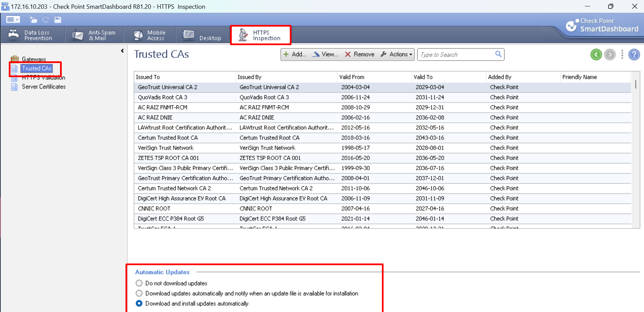This screenshot has height=312, width=644.
Task: Select the AC RAIZ FNMT-RCM row
Action: click(383, 107)
